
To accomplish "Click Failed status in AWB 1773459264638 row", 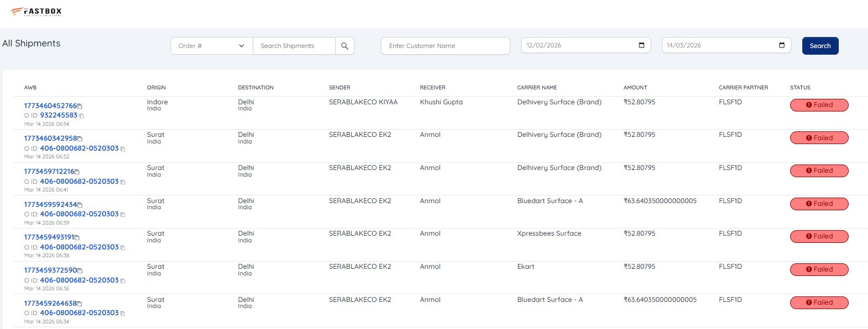I will point(819,303).
